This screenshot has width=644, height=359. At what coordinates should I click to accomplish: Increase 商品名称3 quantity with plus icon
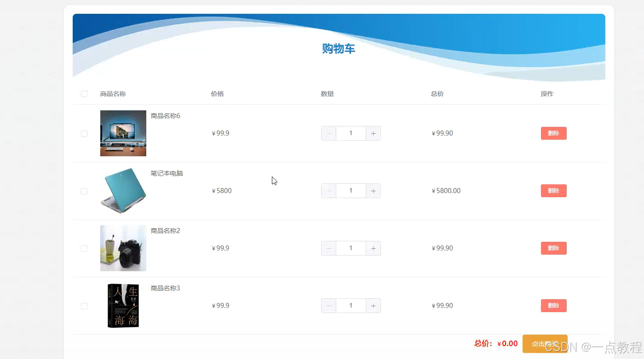click(x=373, y=306)
